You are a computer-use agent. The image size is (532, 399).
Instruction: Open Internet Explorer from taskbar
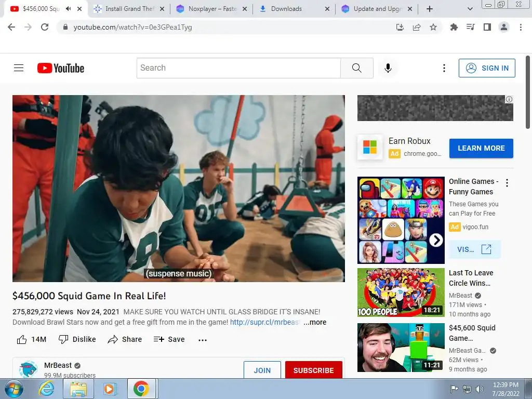(46, 389)
